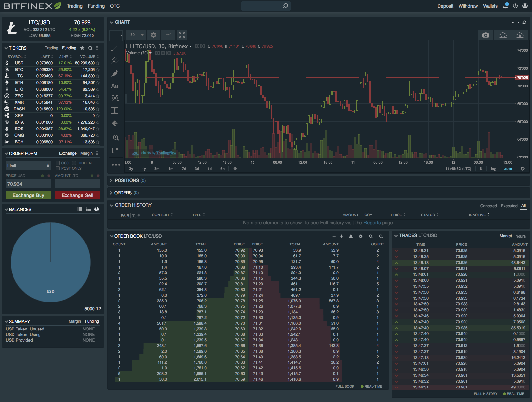
Task: Switch balances to pie chart view
Action: click(x=97, y=209)
